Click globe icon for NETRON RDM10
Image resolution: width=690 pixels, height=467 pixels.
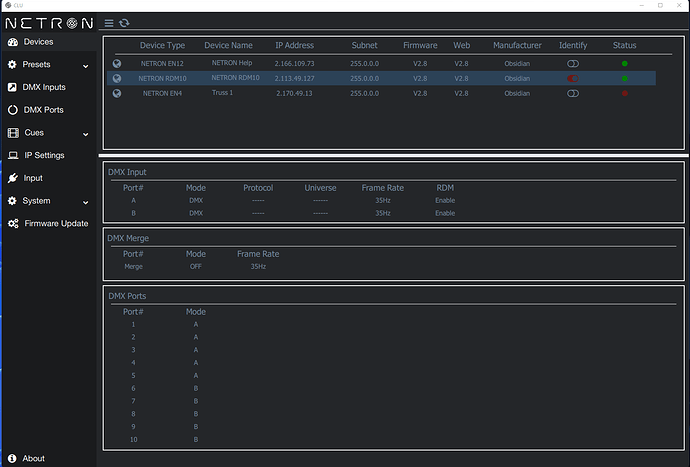tap(117, 78)
